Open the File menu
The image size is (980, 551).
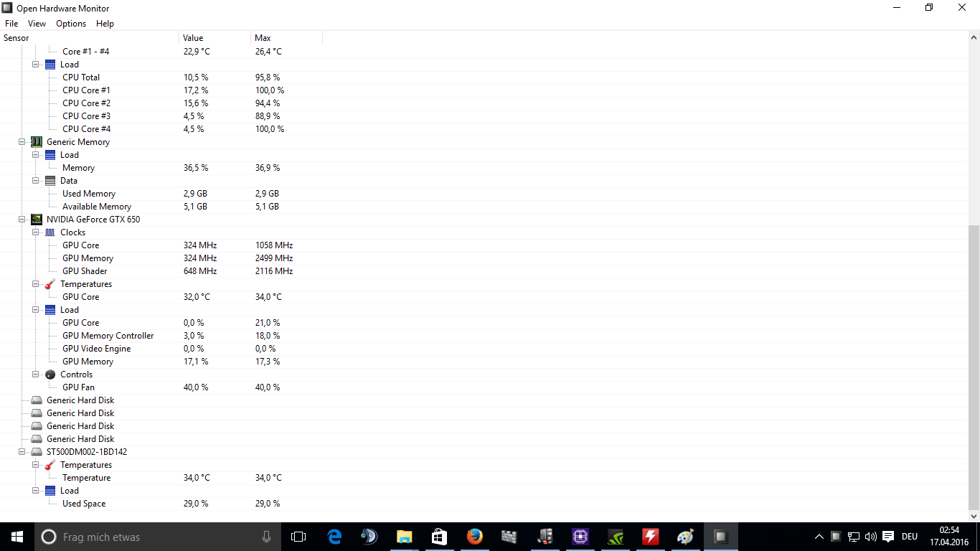click(x=11, y=24)
